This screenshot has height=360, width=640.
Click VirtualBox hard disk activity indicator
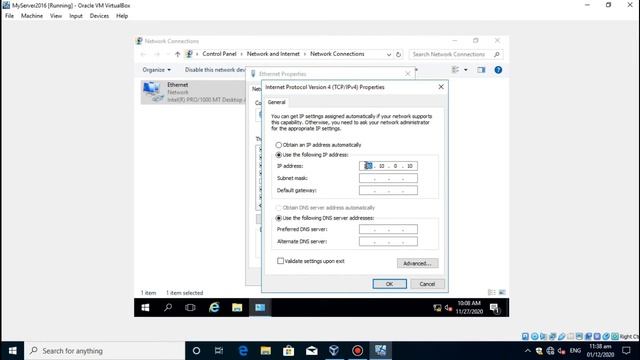pos(525,336)
